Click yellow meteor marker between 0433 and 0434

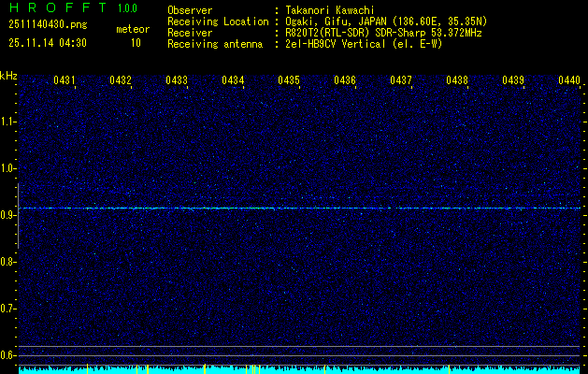(x=205, y=368)
